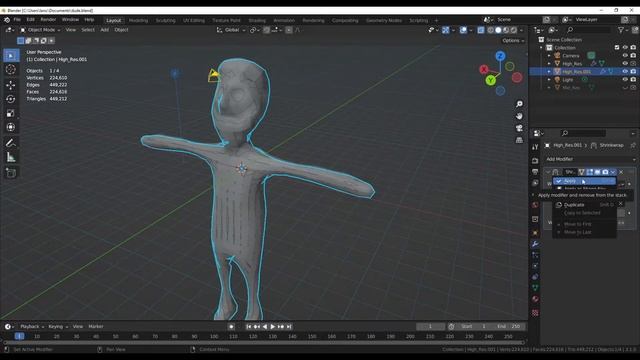The height and width of the screenshot is (360, 640).
Task: Open the File menu
Action: 17,20
